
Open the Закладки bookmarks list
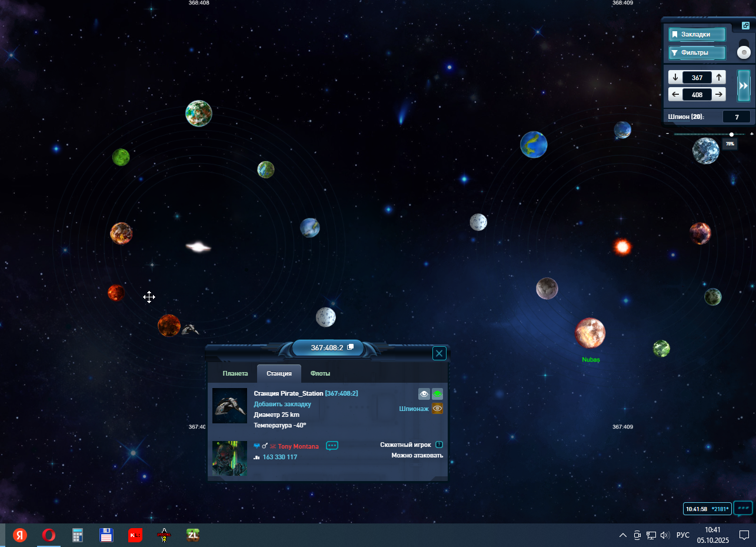tap(697, 35)
